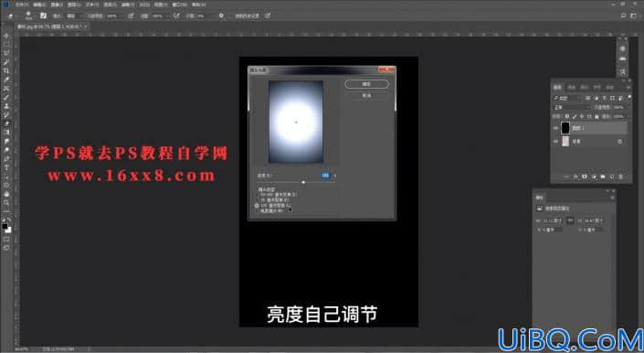This screenshot has height=353, width=644.
Task: Open layer filter type dropdown
Action: pyautogui.click(x=567, y=98)
